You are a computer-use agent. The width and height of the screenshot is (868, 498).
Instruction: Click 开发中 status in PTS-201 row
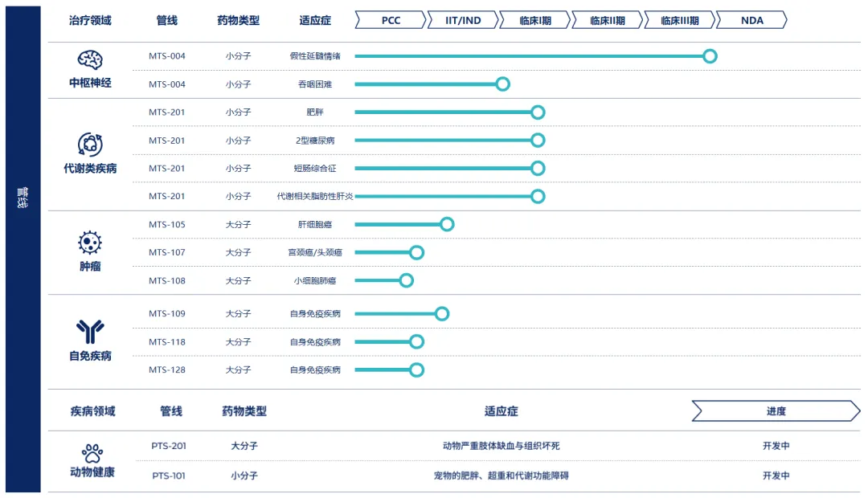click(x=776, y=446)
